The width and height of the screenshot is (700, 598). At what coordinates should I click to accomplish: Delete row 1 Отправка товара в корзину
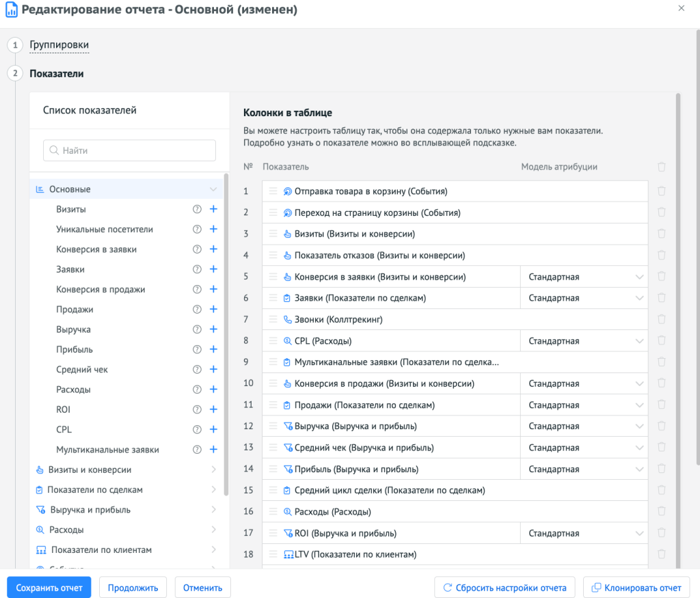click(x=661, y=191)
